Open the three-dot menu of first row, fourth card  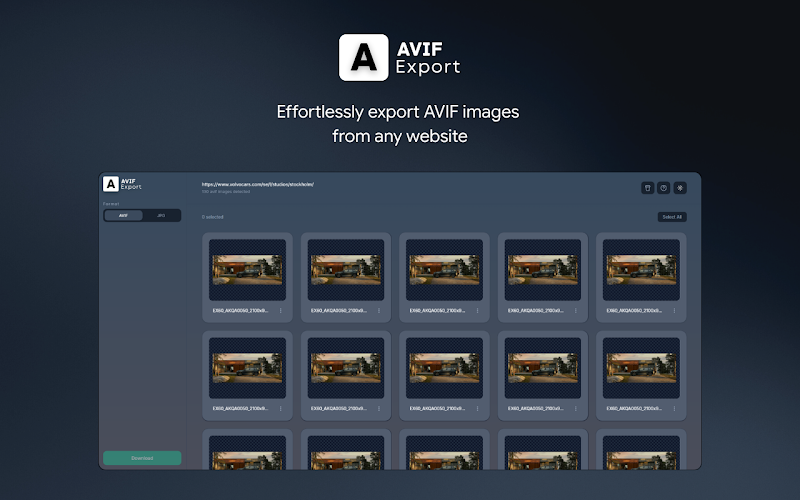tap(576, 310)
